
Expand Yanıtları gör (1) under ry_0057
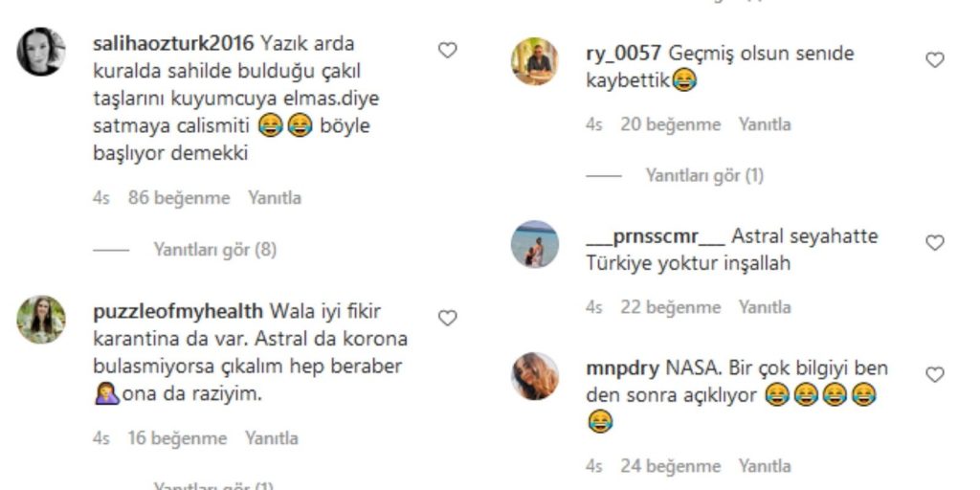tap(704, 176)
